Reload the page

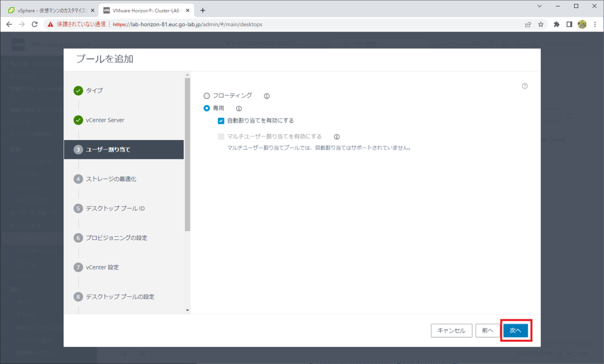point(35,24)
